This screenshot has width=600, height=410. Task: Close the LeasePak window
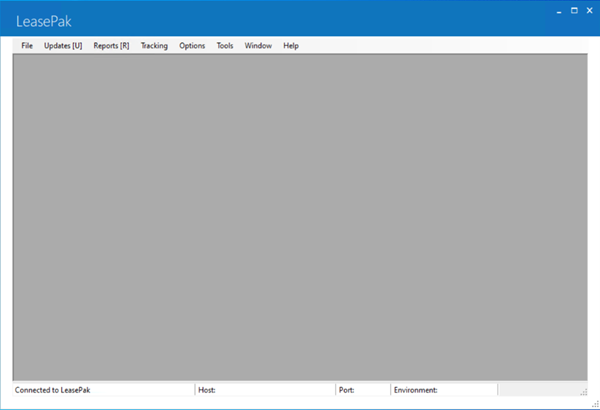click(x=590, y=11)
